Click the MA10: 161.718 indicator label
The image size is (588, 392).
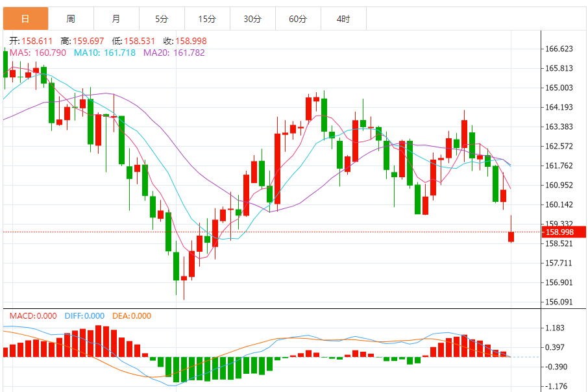point(104,53)
